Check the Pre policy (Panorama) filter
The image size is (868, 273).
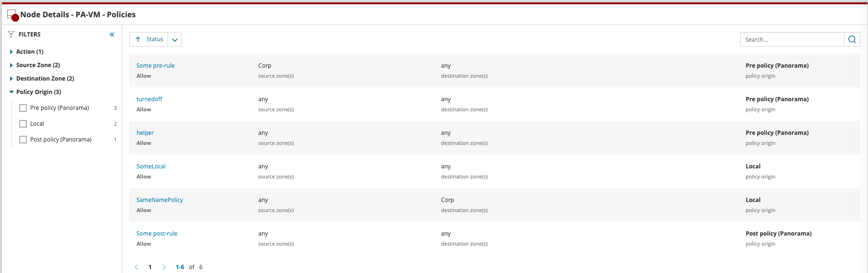23,108
